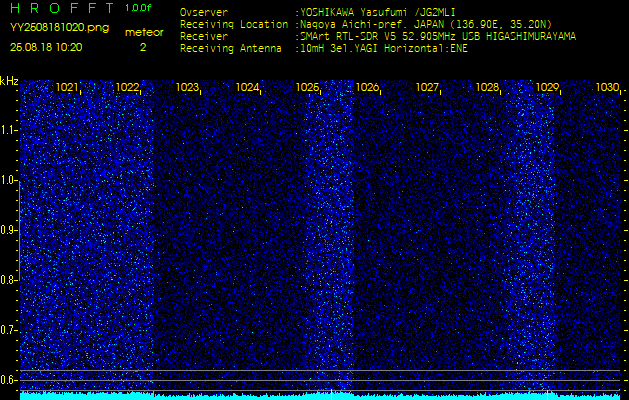Click the 1025 time marker

(307, 87)
